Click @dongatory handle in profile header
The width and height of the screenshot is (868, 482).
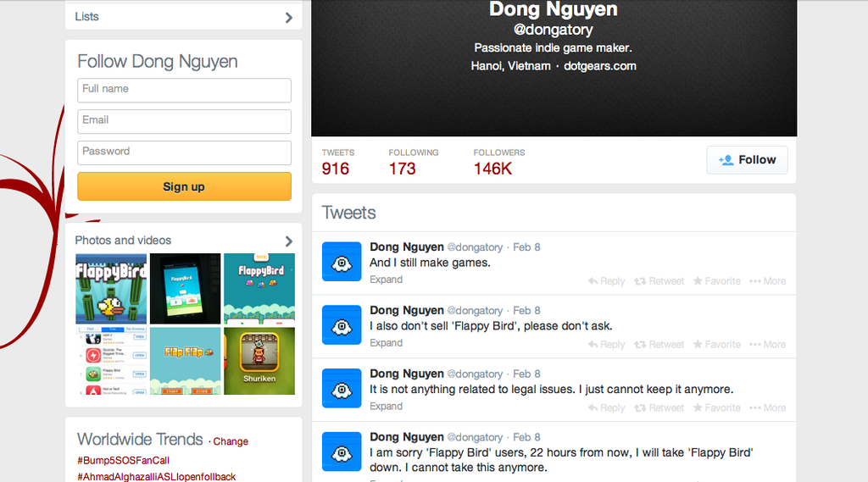(553, 30)
